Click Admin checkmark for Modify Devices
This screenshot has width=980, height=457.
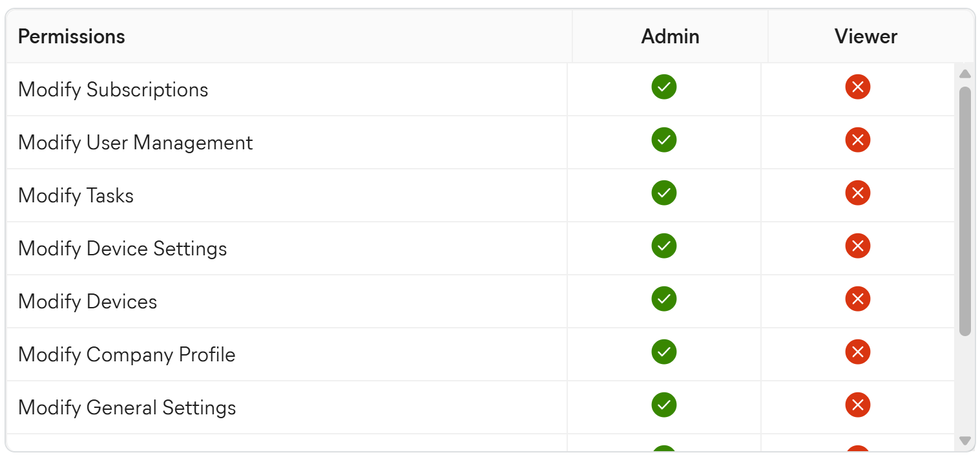click(663, 299)
